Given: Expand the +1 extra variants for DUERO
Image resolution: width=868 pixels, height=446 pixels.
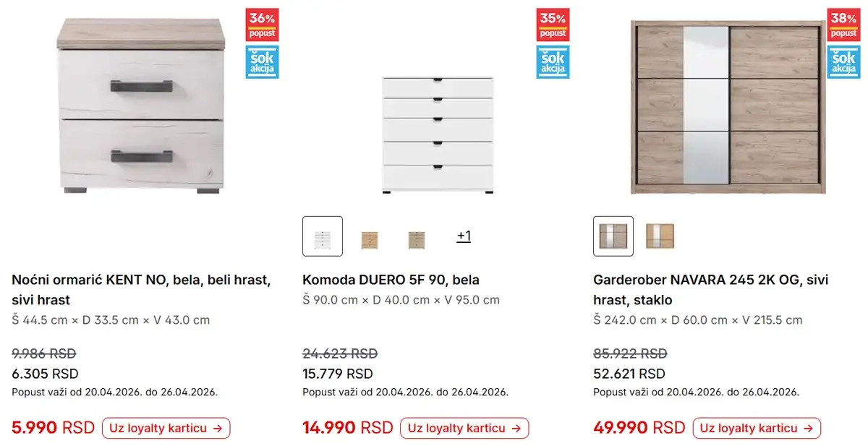Looking at the screenshot, I should coord(464,236).
